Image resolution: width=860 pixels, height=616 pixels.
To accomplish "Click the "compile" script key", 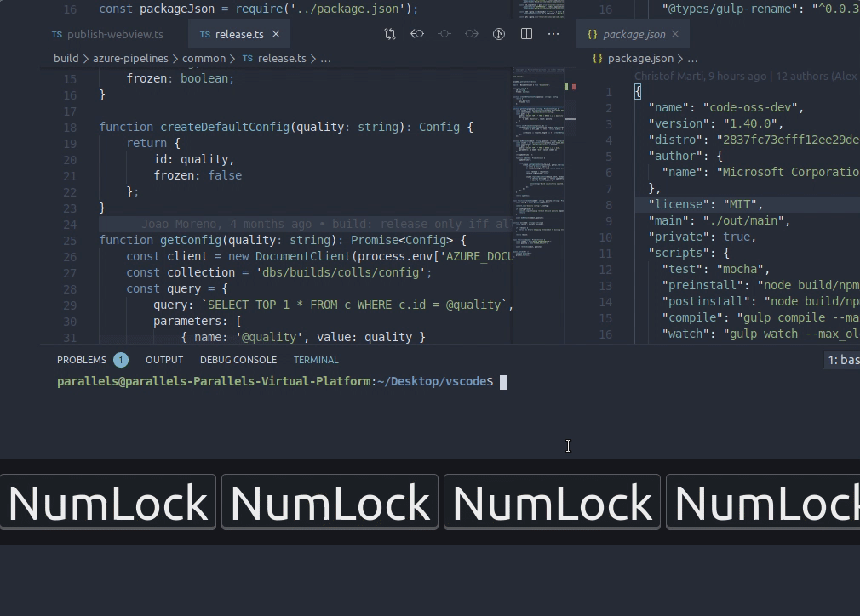I will pyautogui.click(x=693, y=317).
